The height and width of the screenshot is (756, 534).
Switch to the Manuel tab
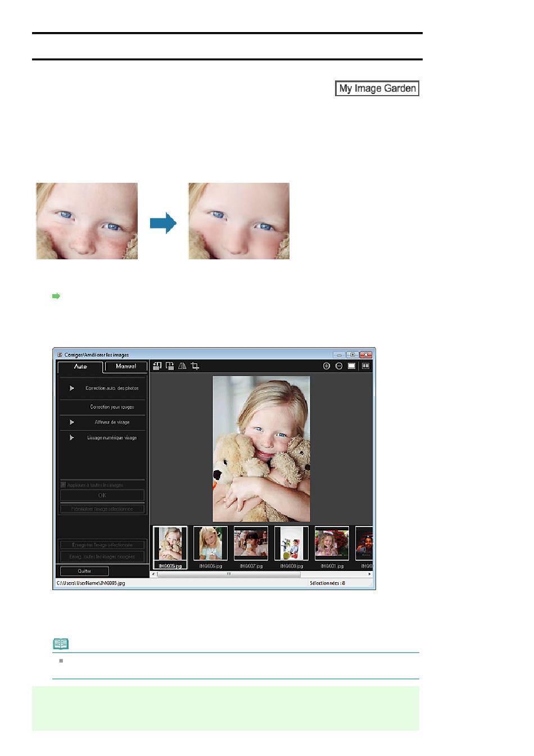pyautogui.click(x=126, y=366)
